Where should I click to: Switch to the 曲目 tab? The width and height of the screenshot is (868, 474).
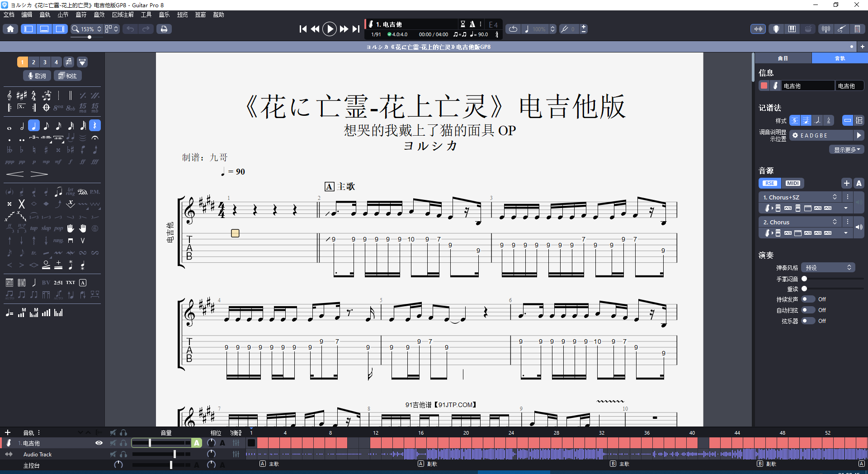[x=783, y=58]
